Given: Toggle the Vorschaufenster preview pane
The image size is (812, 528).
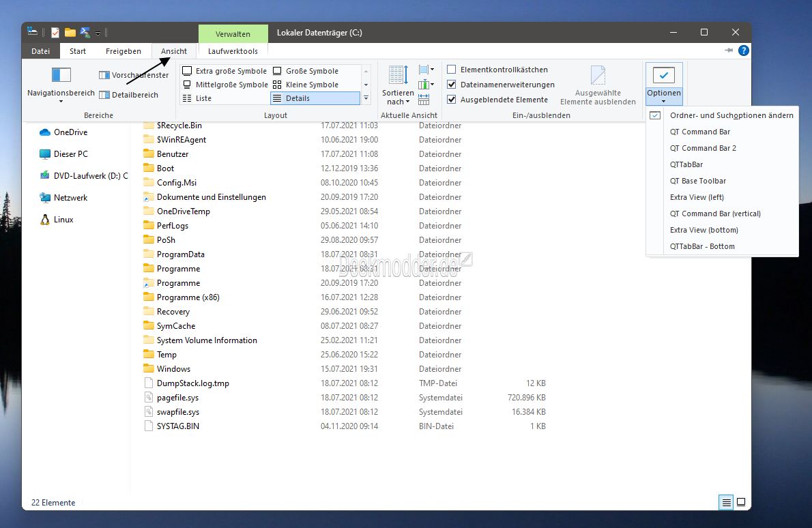Looking at the screenshot, I should pos(134,75).
